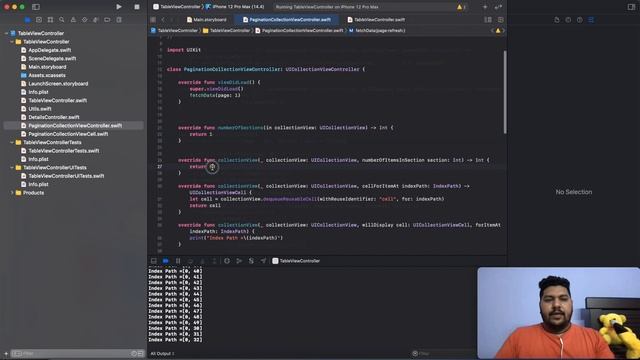Show the File inspector
Image resolution: width=640 pixels, height=360 pixels.
click(x=557, y=20)
